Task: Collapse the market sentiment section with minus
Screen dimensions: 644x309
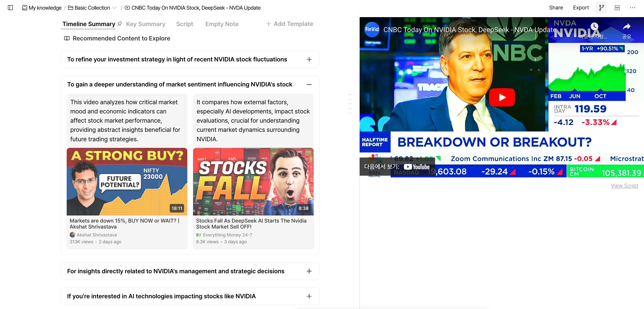Action: point(309,85)
